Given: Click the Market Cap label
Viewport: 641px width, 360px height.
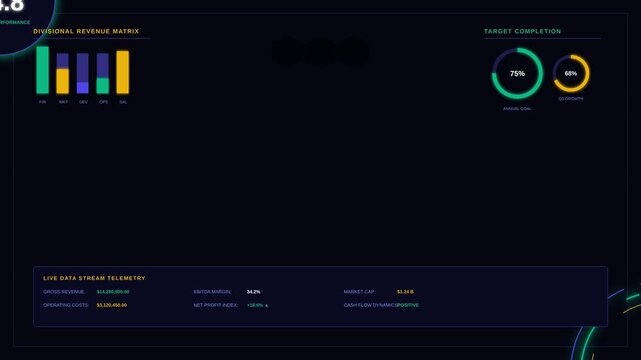Looking at the screenshot, I should tap(359, 292).
